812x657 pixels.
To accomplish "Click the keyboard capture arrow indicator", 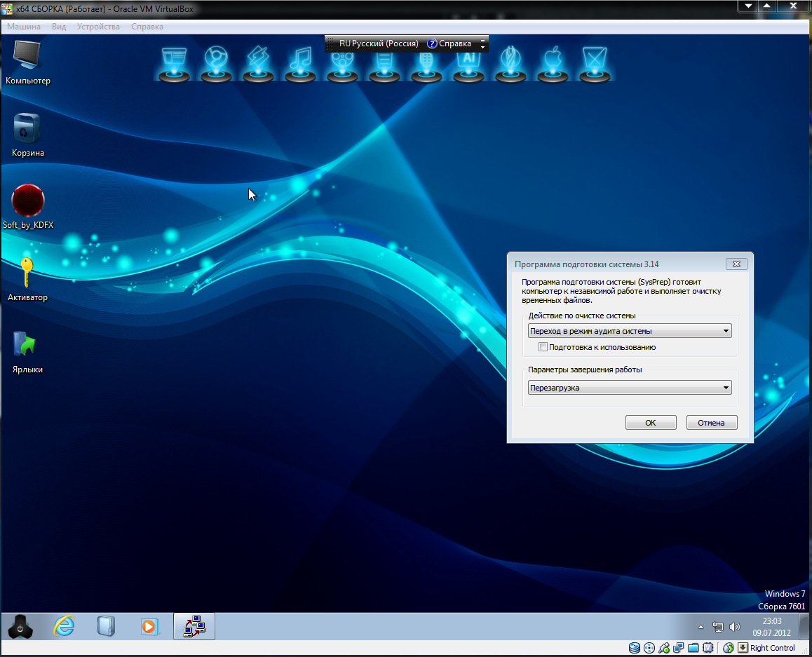I will click(x=743, y=648).
